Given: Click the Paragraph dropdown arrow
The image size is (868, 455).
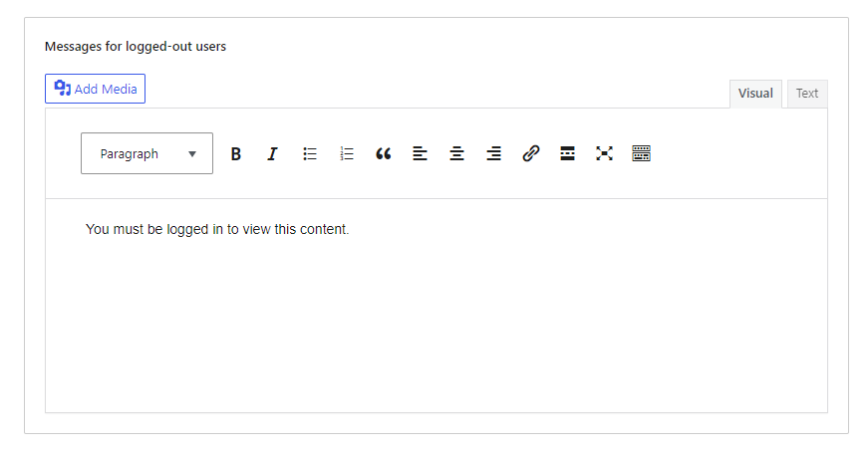Looking at the screenshot, I should click(x=192, y=154).
